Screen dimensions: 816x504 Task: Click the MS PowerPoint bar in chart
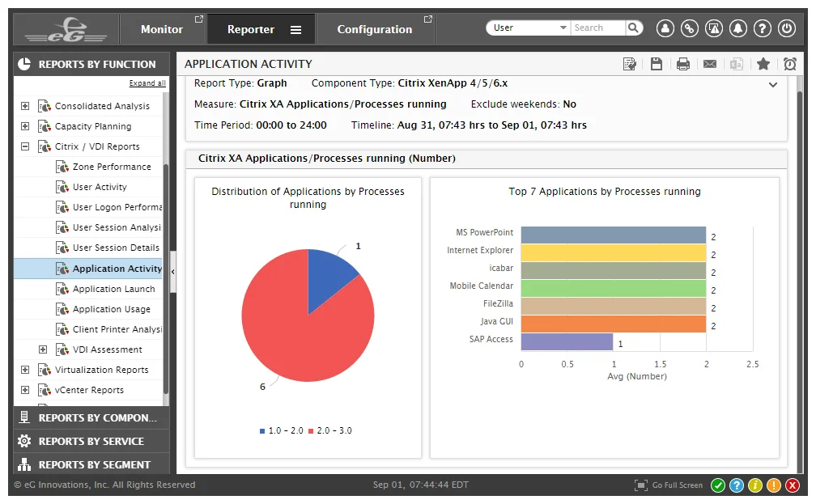(x=613, y=235)
